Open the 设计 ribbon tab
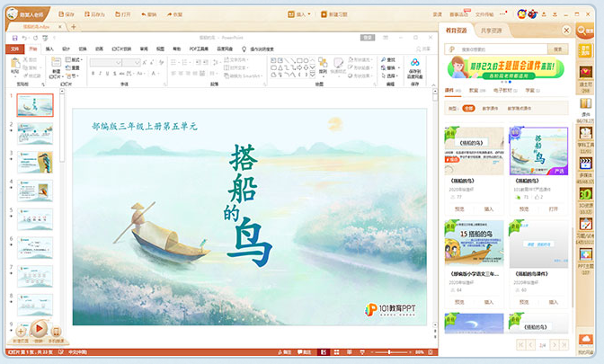The height and width of the screenshot is (364, 604). (x=66, y=49)
